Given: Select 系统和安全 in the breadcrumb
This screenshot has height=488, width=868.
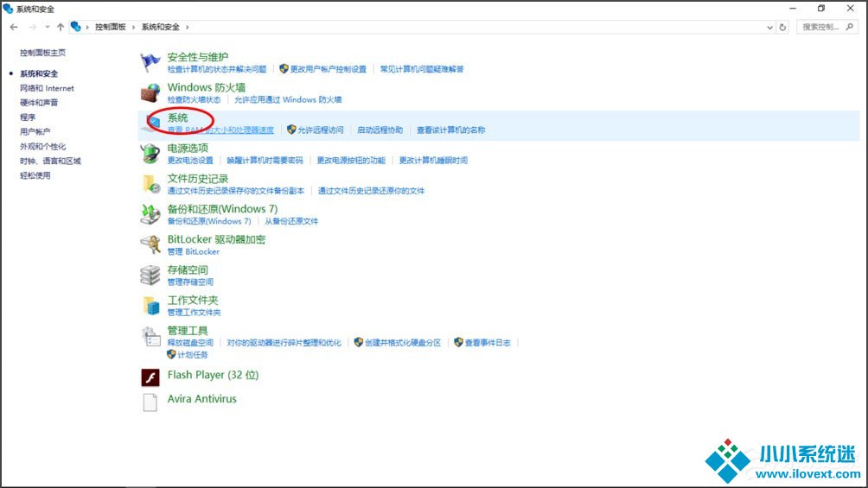Looking at the screenshot, I should tap(161, 27).
